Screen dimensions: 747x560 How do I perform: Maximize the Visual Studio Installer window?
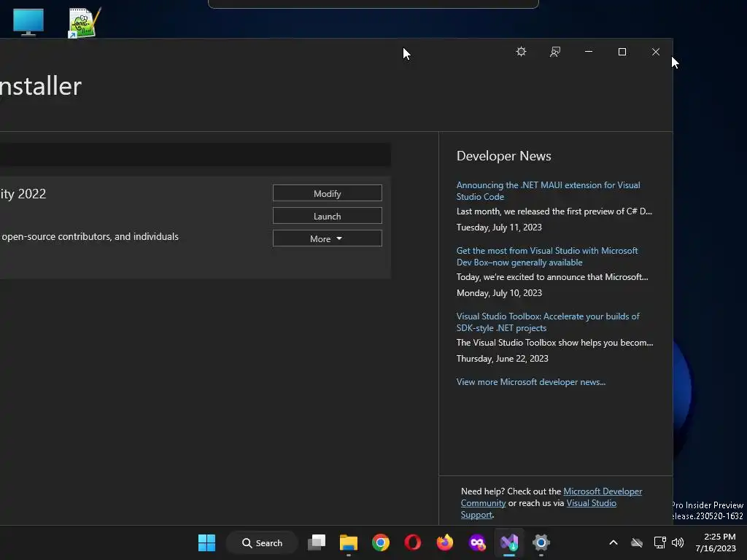[622, 52]
